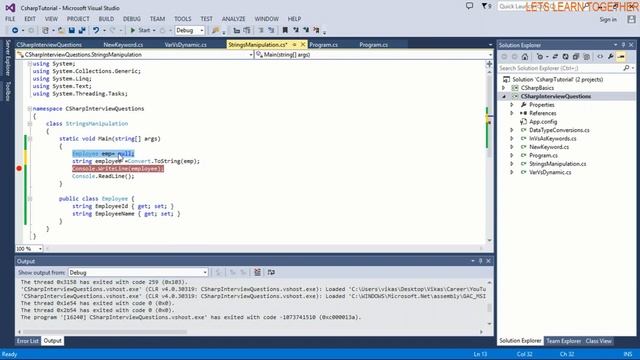Comment out the selected lines icon

tap(261, 30)
